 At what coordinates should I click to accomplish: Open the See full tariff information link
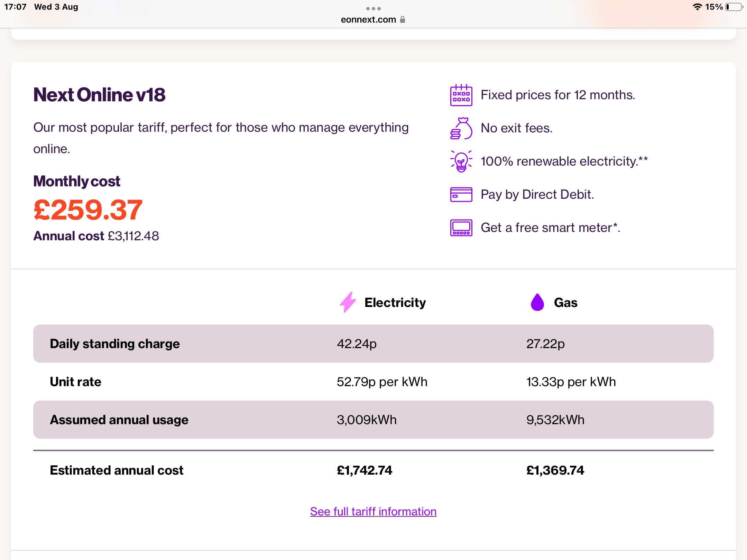(x=373, y=511)
